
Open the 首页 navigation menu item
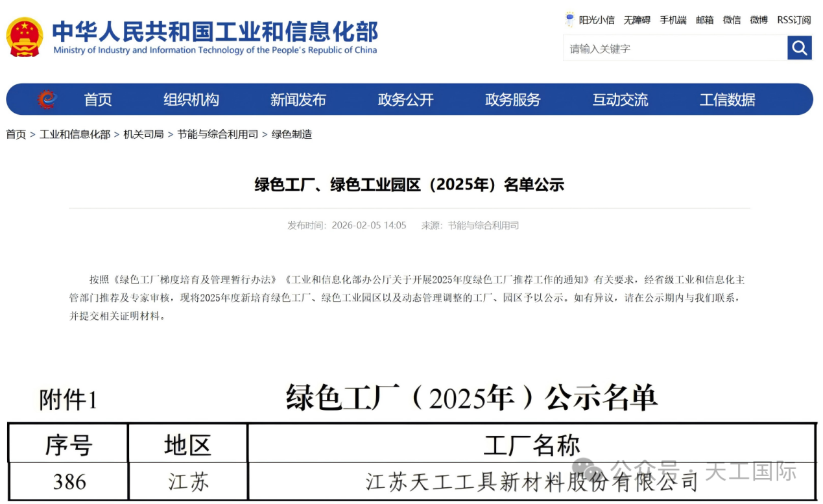(x=98, y=100)
